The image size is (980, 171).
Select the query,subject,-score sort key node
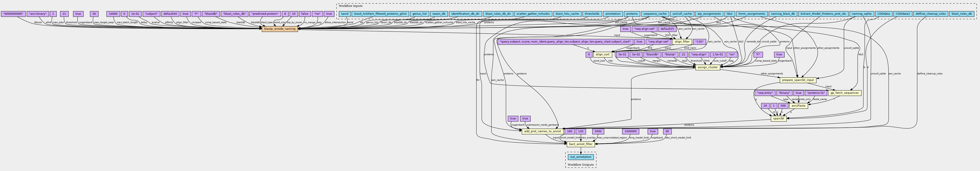[565, 42]
